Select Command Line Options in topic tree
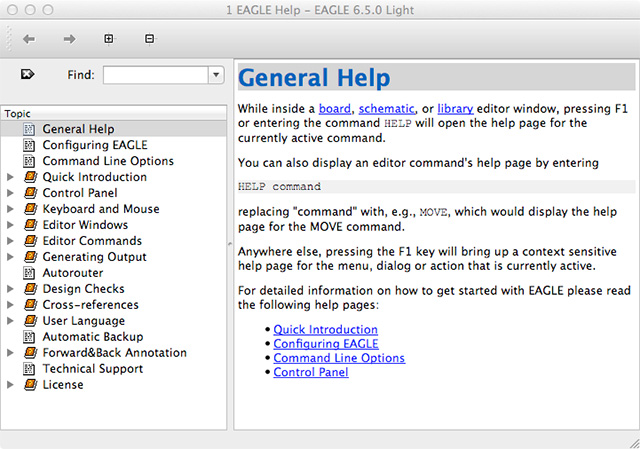 [108, 161]
